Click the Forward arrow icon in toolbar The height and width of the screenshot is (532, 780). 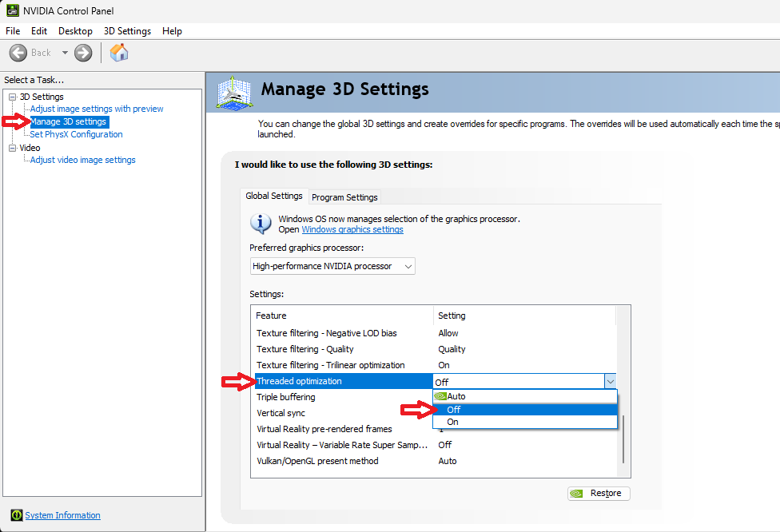83,53
